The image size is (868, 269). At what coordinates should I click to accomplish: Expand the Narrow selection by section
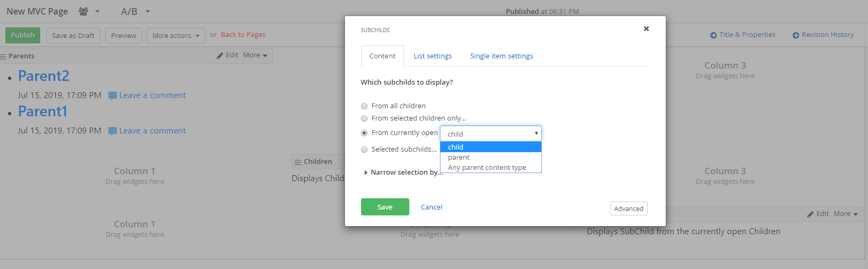pyautogui.click(x=403, y=172)
